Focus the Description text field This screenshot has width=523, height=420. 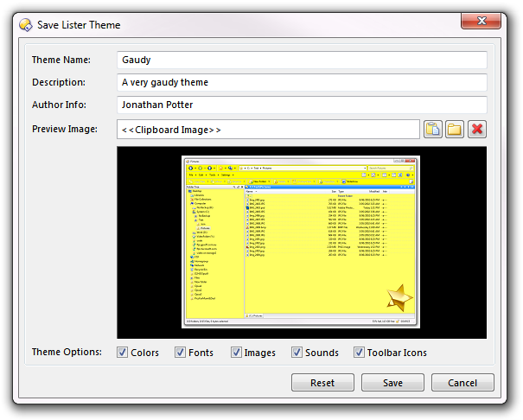[302, 83]
